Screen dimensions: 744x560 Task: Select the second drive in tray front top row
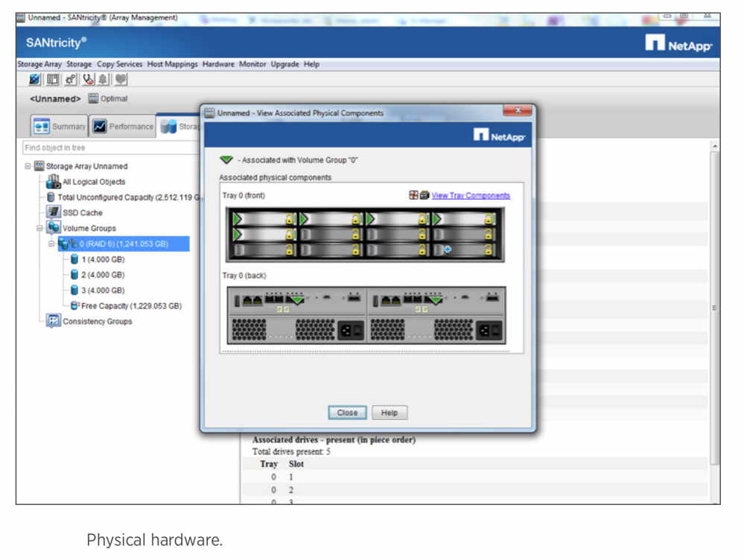[x=331, y=219]
